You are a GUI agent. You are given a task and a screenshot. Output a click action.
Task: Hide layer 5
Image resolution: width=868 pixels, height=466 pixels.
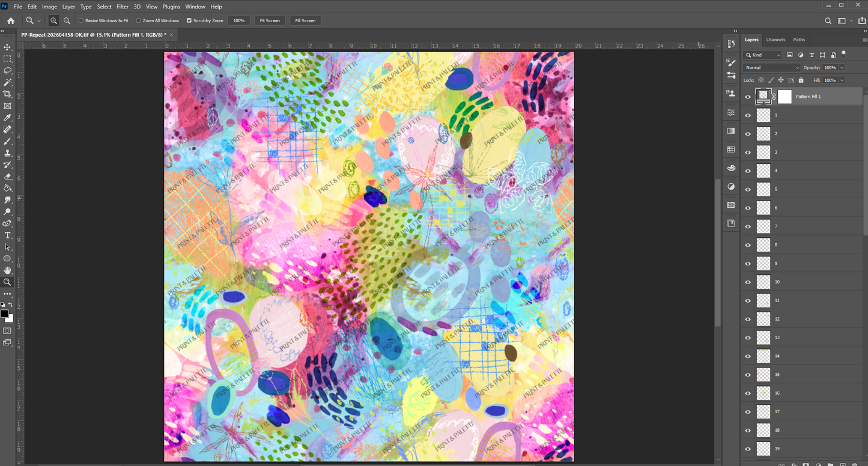748,189
